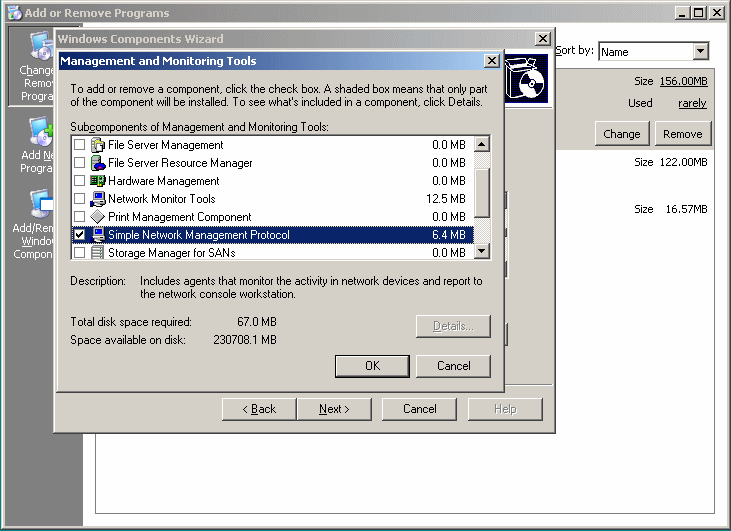Click the Print Management Component icon
This screenshot has height=531, width=731.
tap(98, 217)
